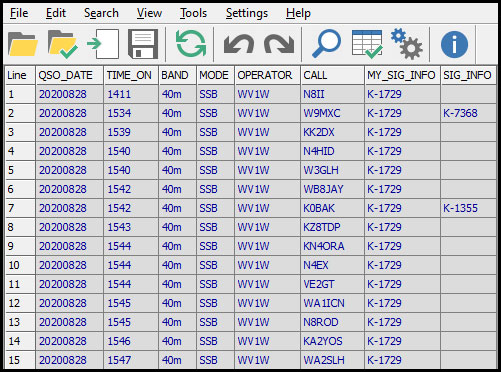Select line number 8 row cell

pos(20,227)
